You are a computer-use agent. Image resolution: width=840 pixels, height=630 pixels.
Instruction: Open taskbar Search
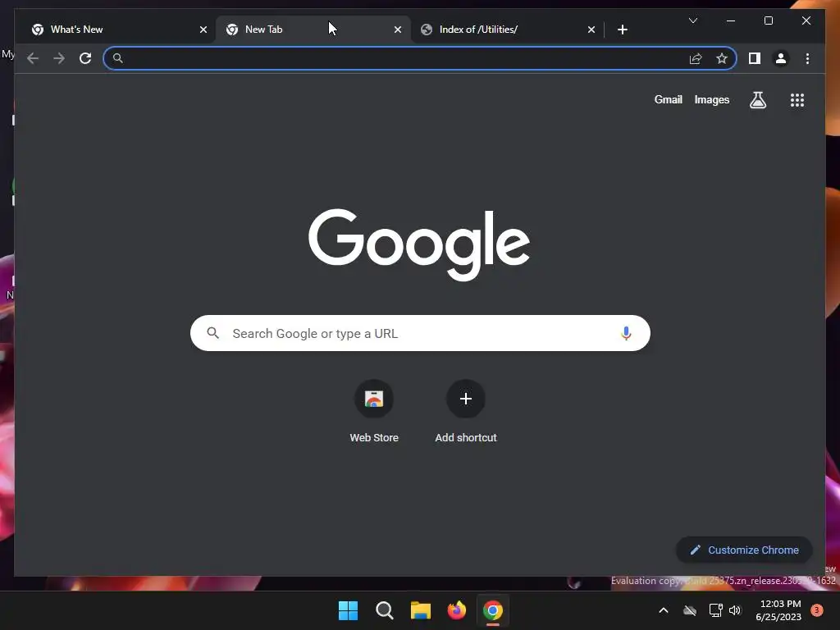click(x=384, y=610)
